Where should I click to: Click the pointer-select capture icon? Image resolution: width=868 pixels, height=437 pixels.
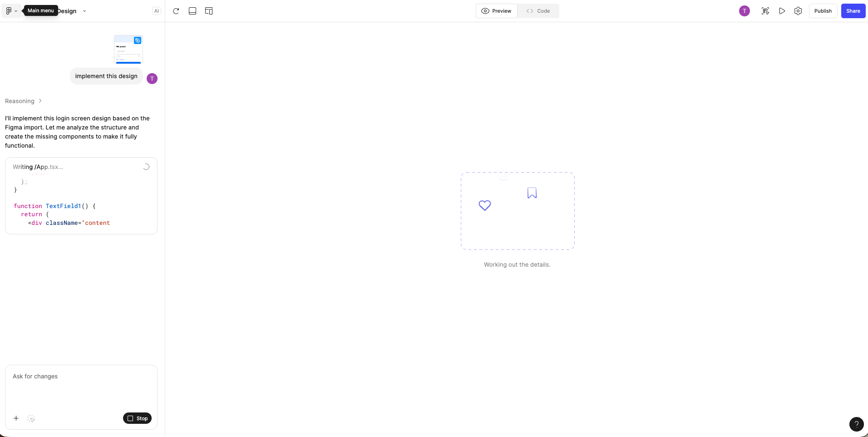(x=765, y=11)
